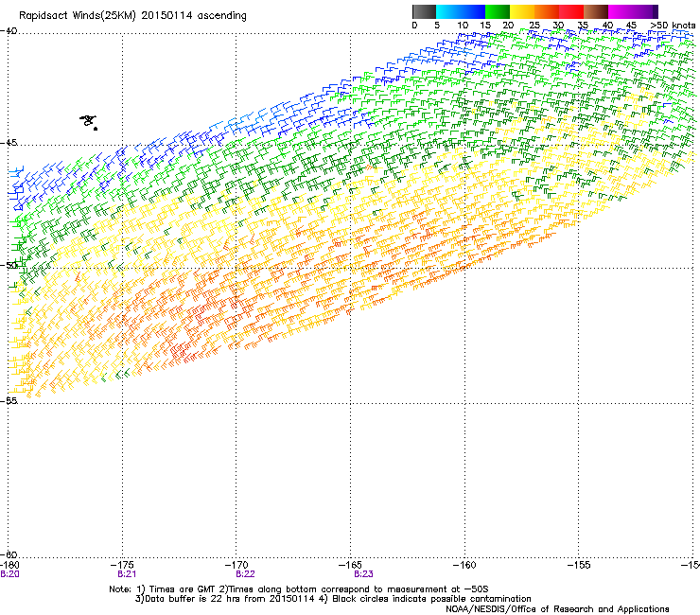
Task: Click the yellow 20-25 knots legend segment
Action: click(522, 11)
